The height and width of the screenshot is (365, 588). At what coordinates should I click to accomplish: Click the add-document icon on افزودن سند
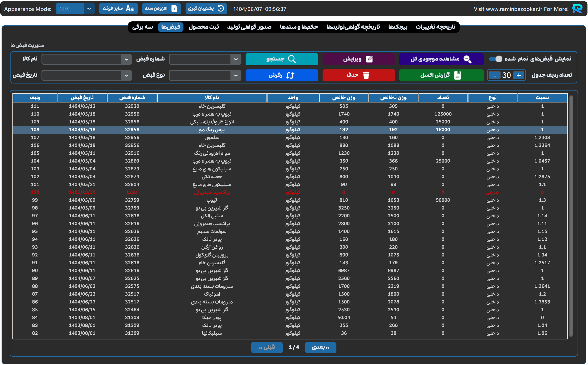(174, 9)
